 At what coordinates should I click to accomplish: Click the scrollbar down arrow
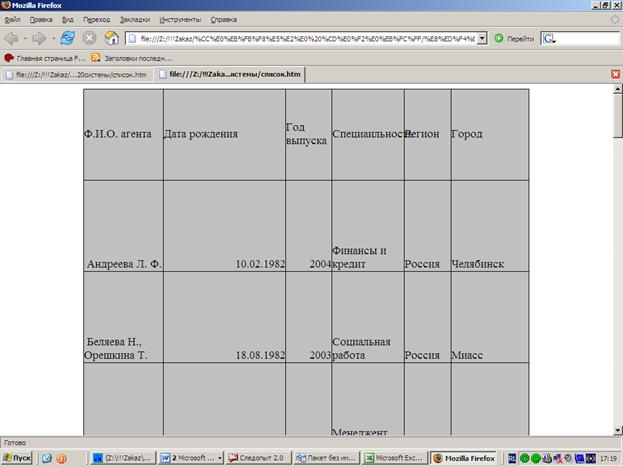(617, 430)
